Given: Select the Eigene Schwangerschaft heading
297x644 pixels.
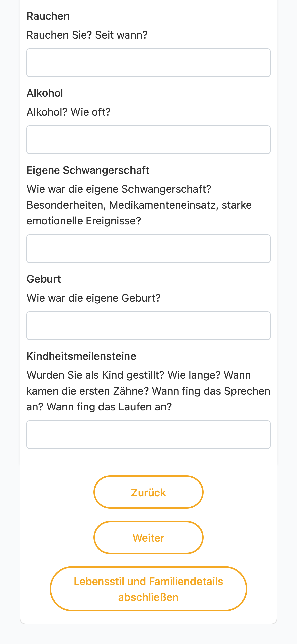Looking at the screenshot, I should (x=88, y=170).
